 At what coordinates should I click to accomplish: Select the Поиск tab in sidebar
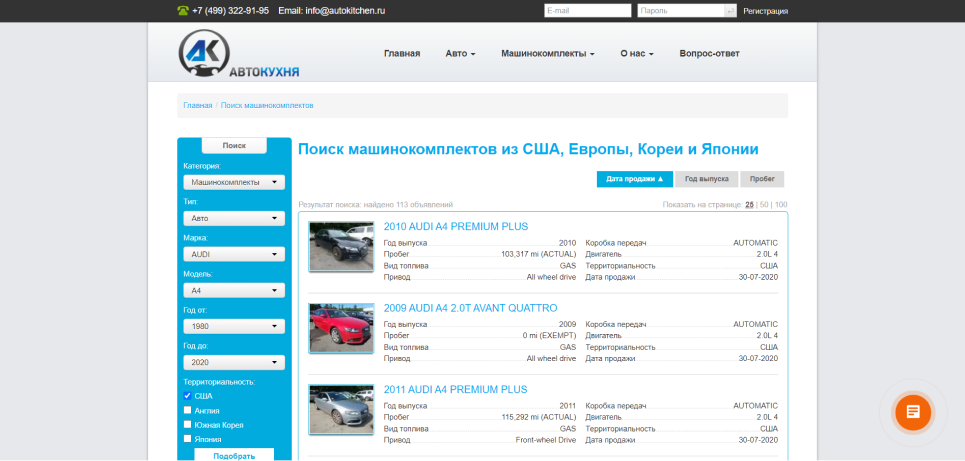tap(234, 146)
